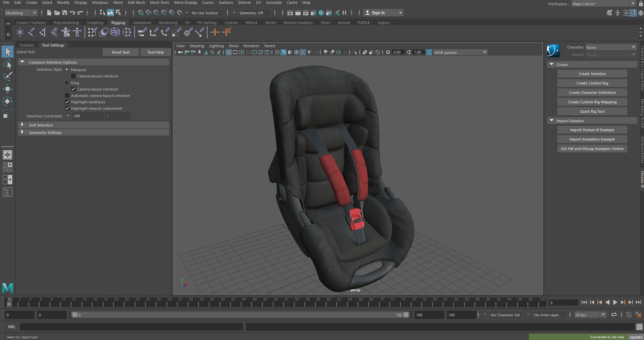Click the current frame field
The width and height of the screenshot is (644, 340).
[x=563, y=302]
